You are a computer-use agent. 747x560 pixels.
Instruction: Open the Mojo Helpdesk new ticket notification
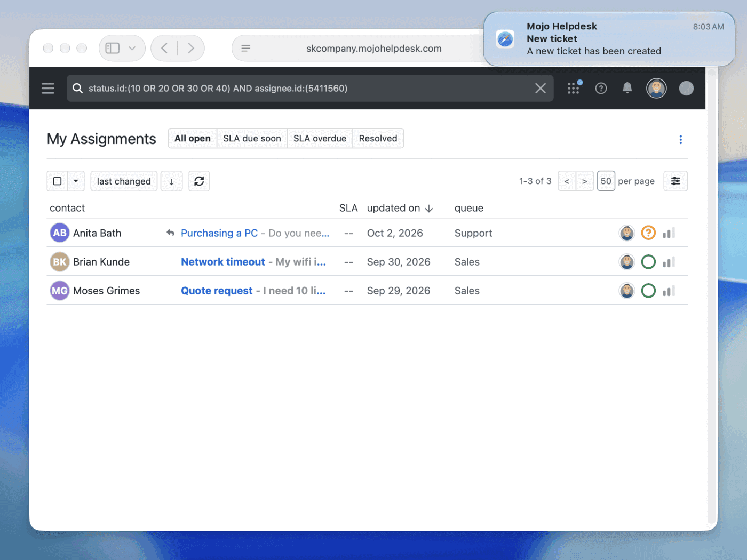[x=609, y=39]
